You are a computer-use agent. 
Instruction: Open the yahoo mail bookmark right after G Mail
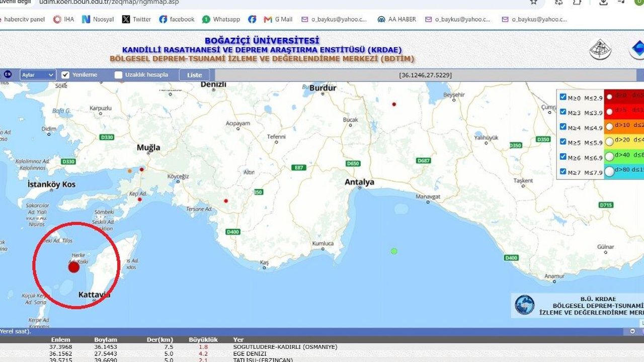point(334,20)
